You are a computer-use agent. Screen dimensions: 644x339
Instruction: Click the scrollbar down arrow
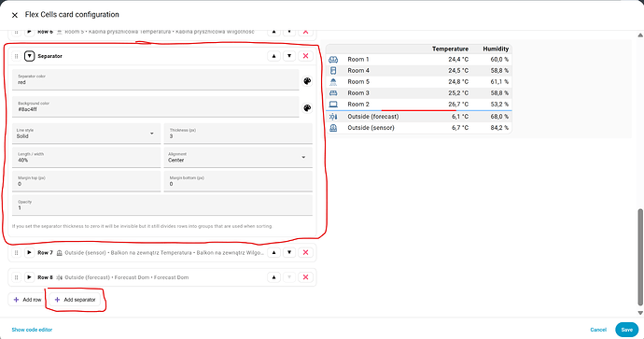(640, 313)
